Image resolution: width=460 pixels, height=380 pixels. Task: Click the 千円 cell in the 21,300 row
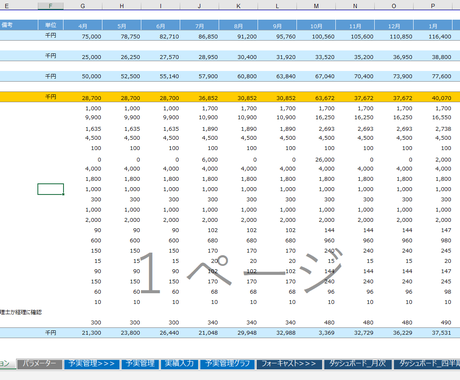(x=50, y=332)
